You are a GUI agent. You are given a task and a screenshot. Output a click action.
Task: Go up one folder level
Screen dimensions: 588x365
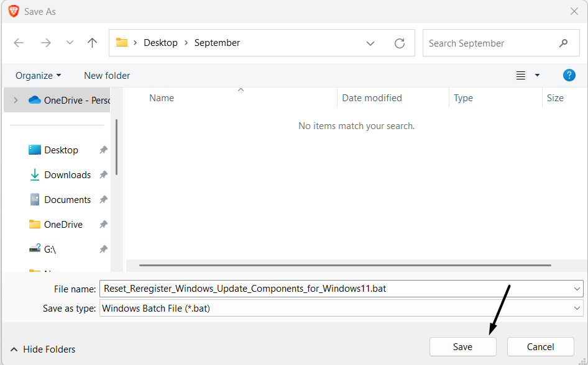(x=93, y=43)
